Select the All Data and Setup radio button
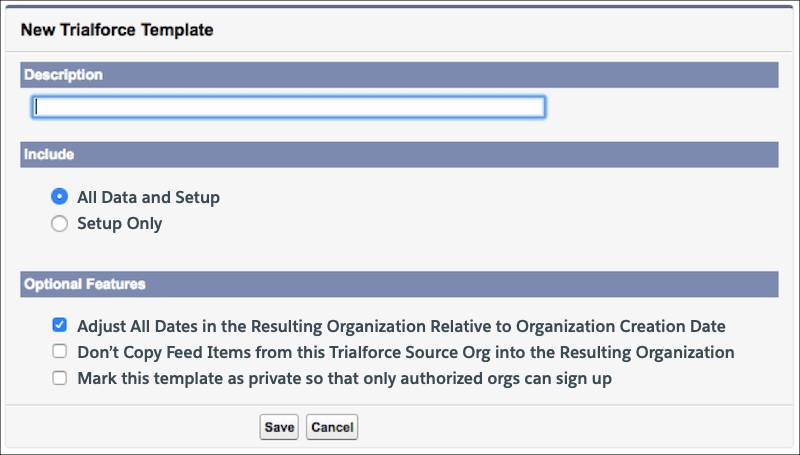The height and width of the screenshot is (455, 800). pos(59,197)
